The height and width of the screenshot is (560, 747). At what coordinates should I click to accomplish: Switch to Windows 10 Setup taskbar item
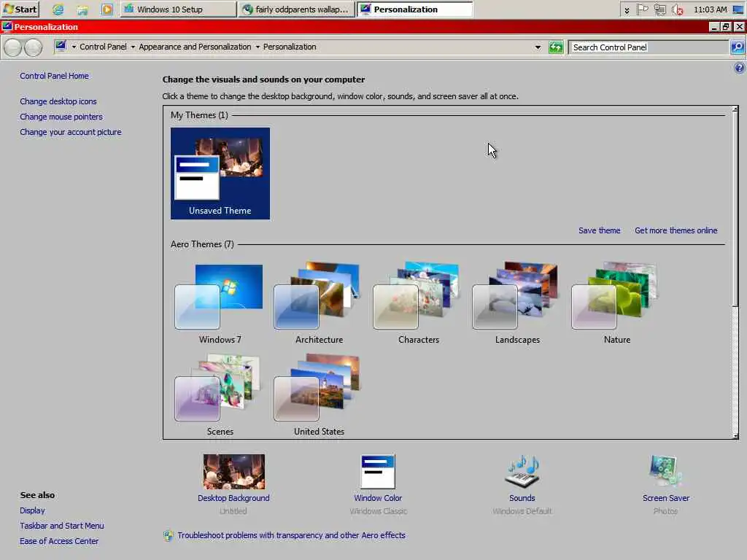178,9
